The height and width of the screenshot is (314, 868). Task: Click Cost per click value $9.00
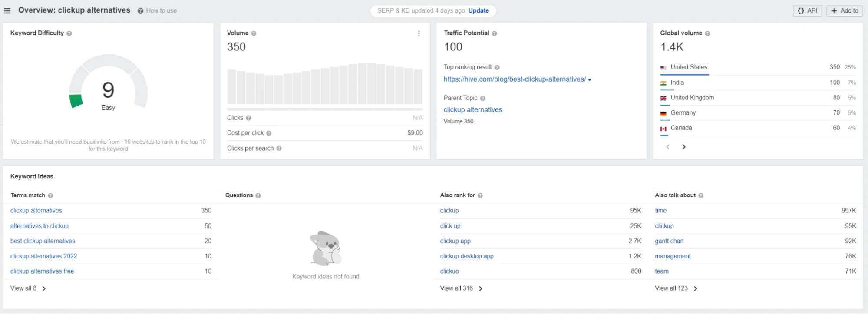coord(415,133)
